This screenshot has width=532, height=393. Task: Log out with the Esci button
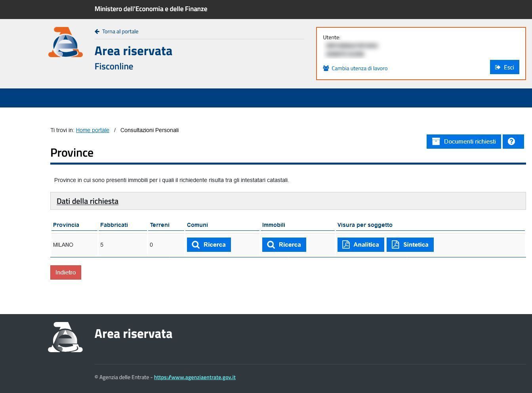504,67
